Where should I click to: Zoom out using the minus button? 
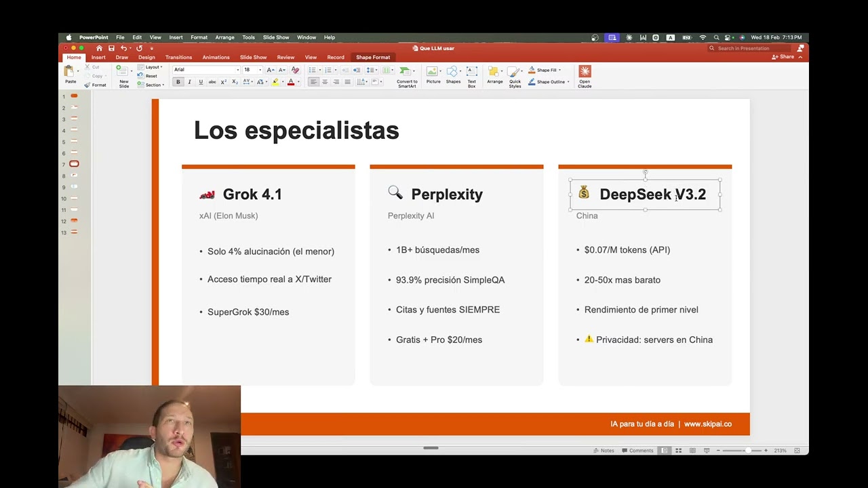tap(718, 450)
